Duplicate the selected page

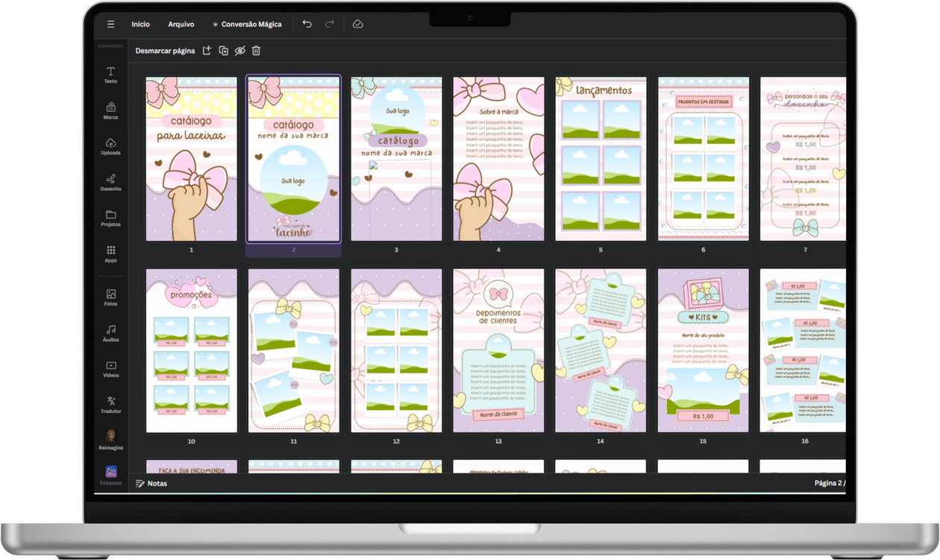(223, 51)
